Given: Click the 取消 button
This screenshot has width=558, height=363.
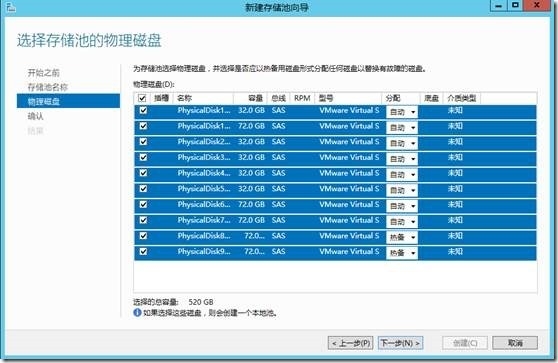Looking at the screenshot, I should coord(515,343).
